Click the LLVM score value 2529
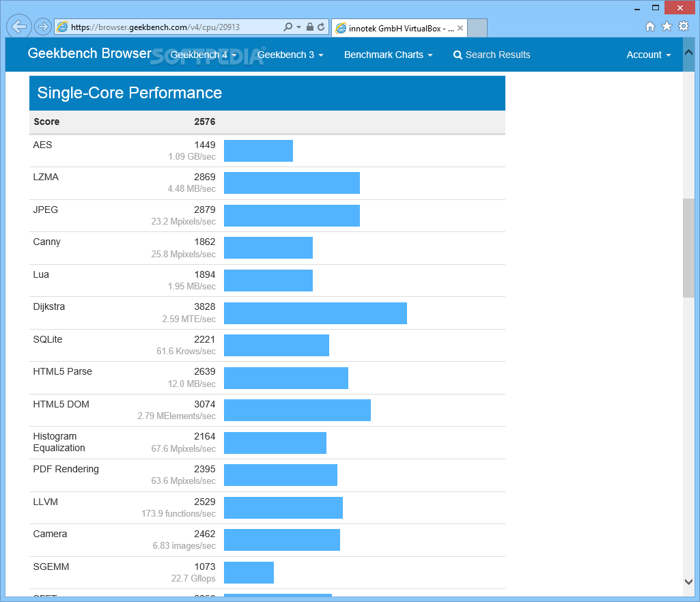This screenshot has width=700, height=602. [204, 502]
